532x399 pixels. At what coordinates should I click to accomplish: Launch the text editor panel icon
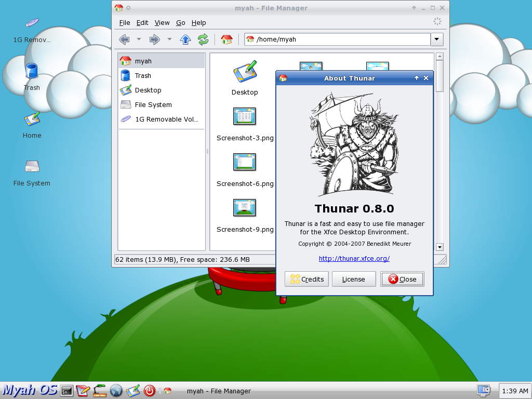(83, 391)
